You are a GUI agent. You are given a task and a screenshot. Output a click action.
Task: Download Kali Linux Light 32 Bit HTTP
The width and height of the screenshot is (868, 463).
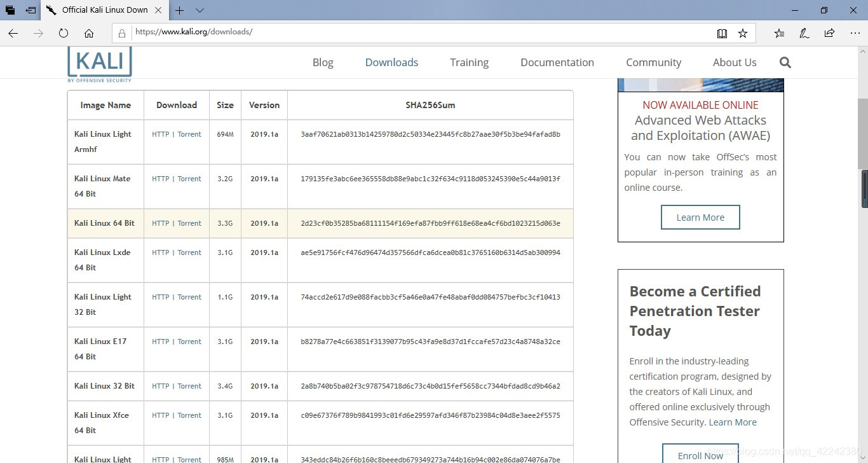click(160, 297)
